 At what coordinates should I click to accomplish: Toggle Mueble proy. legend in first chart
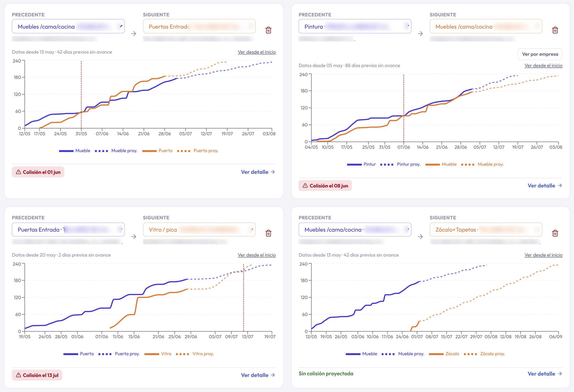(x=116, y=151)
